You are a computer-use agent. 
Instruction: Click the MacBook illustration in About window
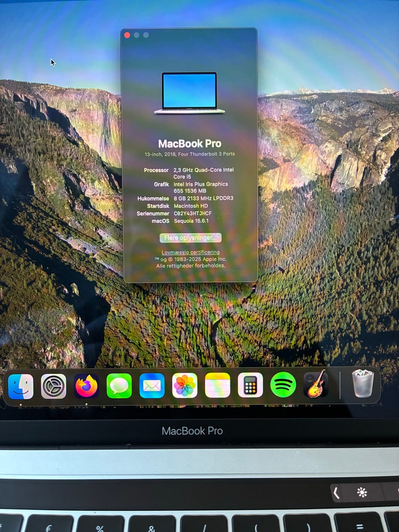tap(190, 93)
